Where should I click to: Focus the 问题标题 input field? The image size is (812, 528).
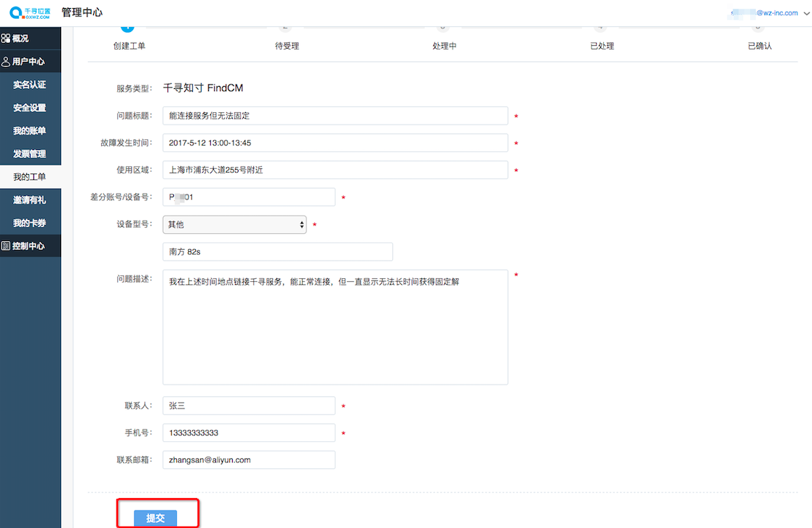tap(335, 116)
